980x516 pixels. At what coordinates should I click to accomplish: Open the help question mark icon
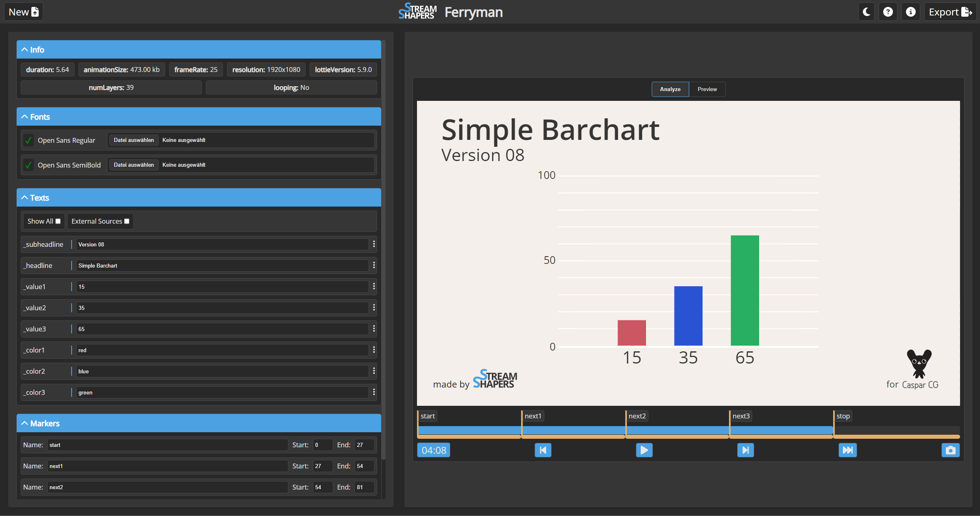[888, 12]
